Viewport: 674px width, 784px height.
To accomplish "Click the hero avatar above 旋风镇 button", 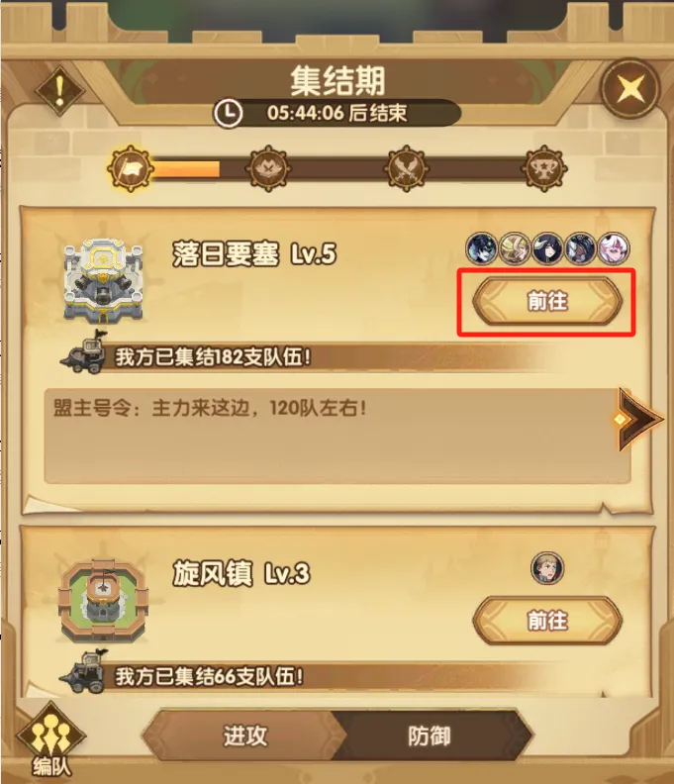I will point(547,568).
